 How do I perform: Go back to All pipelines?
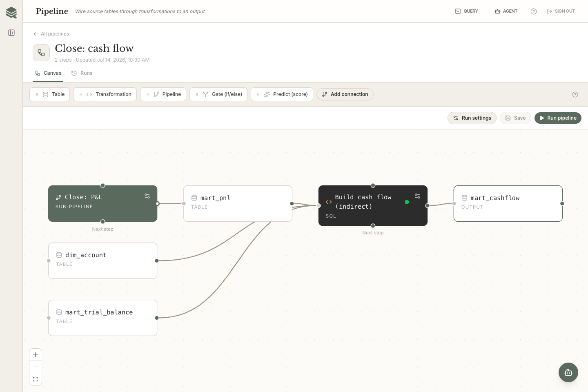point(51,34)
